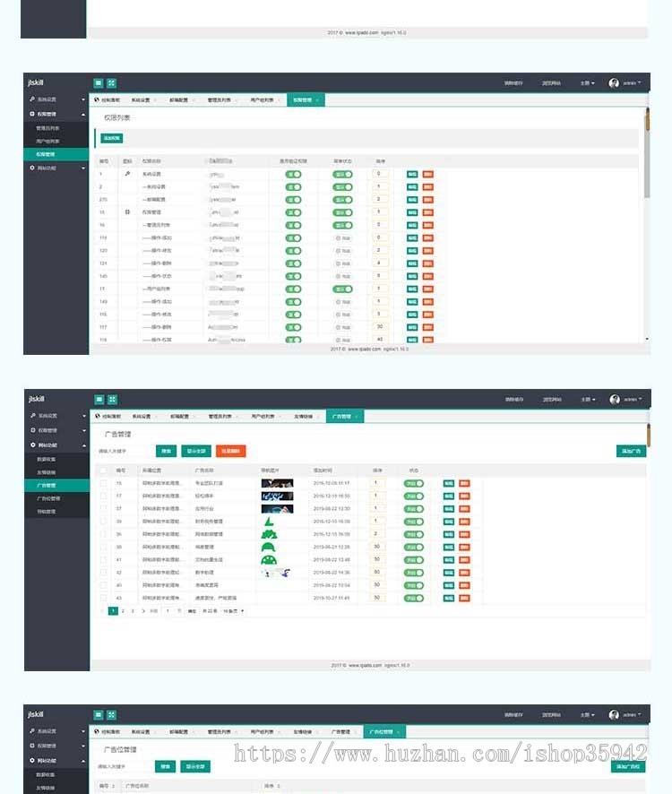Switch to the 用户组列表 tab in the 权限列表 panel

(x=262, y=100)
